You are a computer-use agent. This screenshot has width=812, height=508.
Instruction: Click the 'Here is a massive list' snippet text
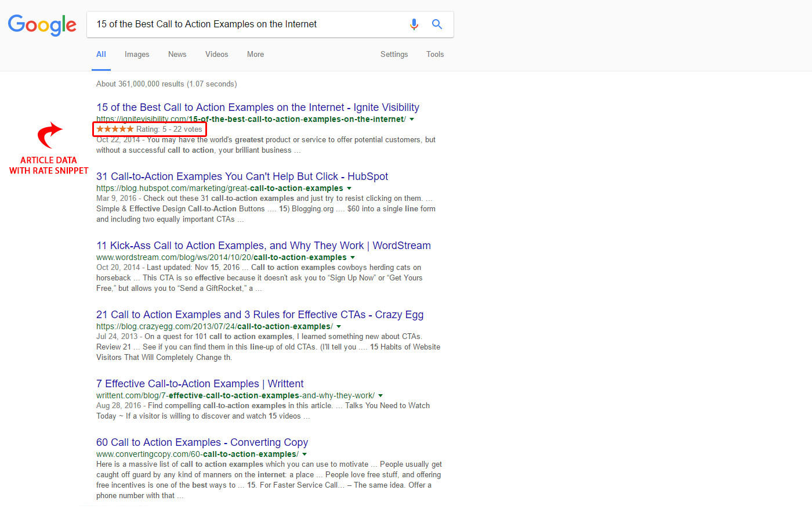(269, 480)
